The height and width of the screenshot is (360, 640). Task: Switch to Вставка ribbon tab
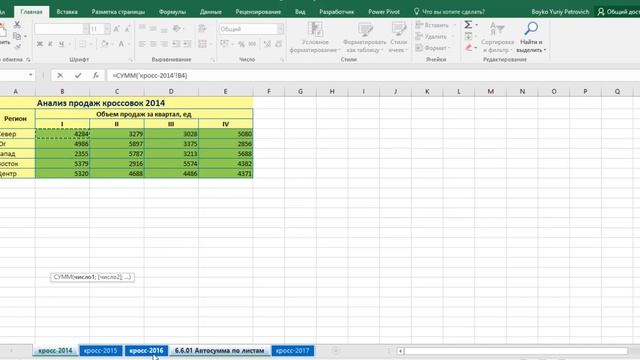pos(67,12)
